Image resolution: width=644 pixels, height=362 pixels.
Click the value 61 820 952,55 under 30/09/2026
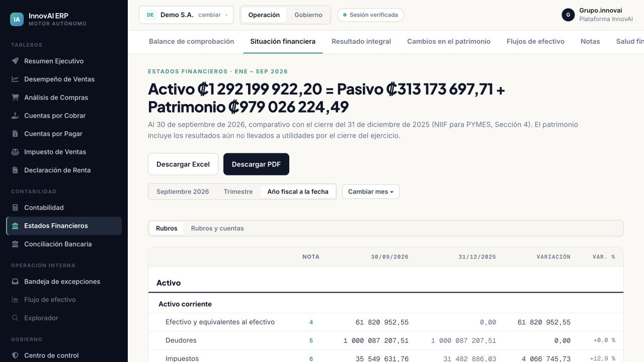pos(382,322)
